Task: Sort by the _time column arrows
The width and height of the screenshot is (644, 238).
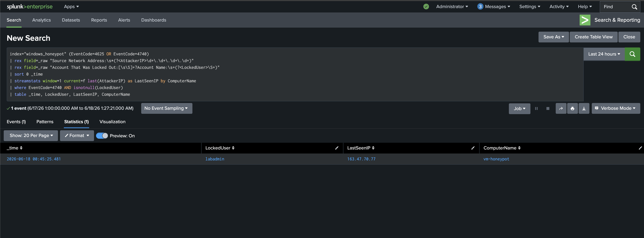Action: point(21,148)
